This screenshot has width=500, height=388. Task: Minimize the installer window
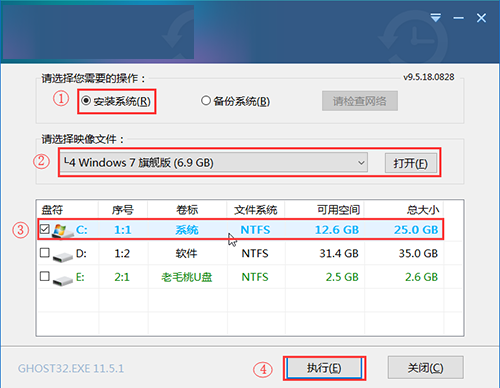pos(458,18)
